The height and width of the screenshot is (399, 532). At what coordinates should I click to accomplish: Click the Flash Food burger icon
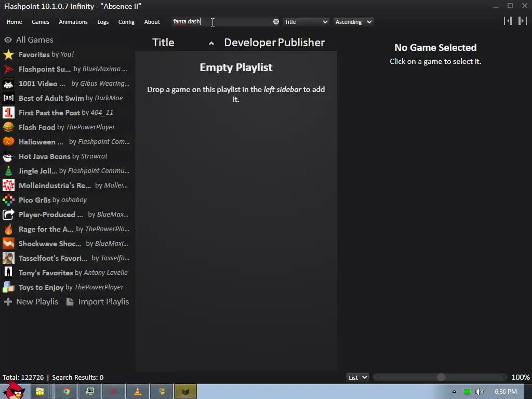[x=8, y=127]
